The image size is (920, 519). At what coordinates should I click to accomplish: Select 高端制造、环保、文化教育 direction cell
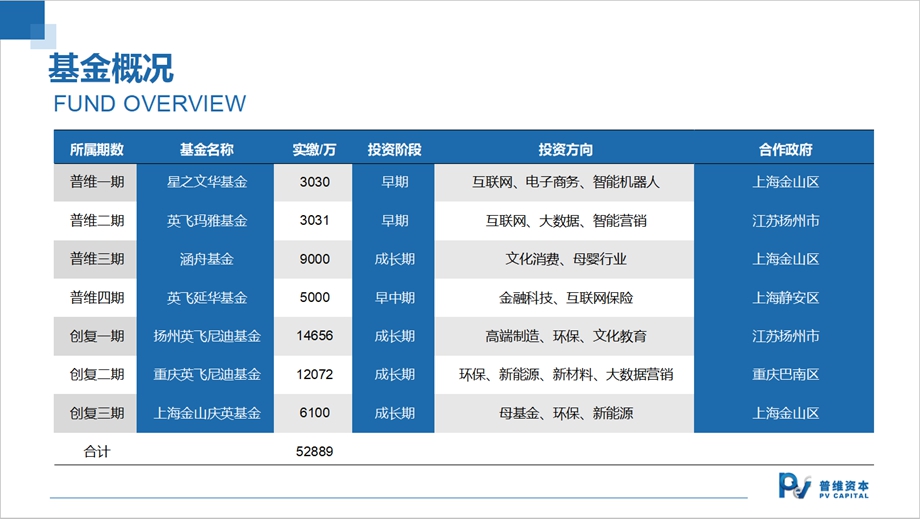(566, 336)
